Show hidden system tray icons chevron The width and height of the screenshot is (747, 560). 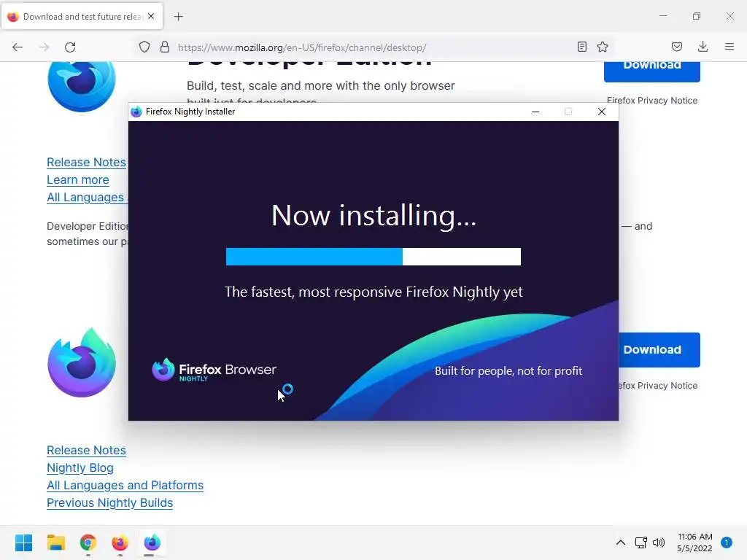(x=620, y=542)
